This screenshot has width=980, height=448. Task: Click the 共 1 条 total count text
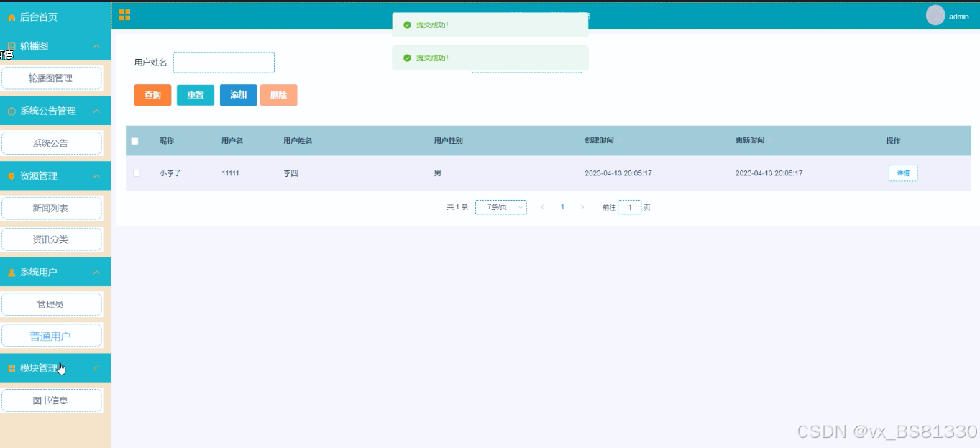tap(457, 207)
